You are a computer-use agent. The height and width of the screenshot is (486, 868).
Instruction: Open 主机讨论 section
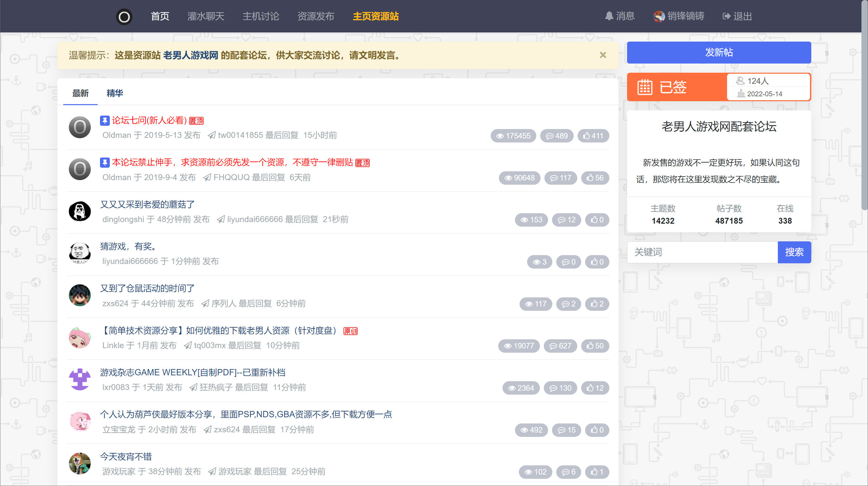coord(261,16)
